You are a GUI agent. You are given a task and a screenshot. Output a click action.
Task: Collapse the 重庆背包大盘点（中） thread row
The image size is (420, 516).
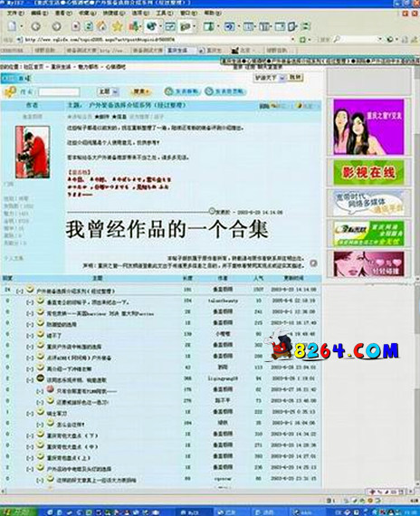coord(30,447)
